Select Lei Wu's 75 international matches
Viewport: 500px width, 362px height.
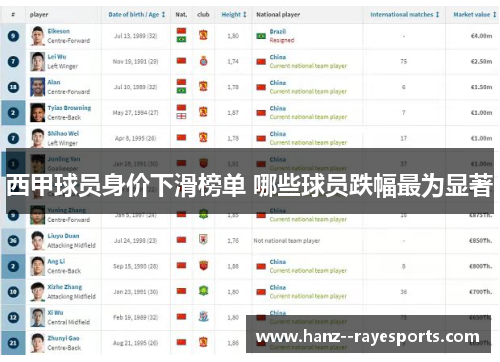(404, 61)
